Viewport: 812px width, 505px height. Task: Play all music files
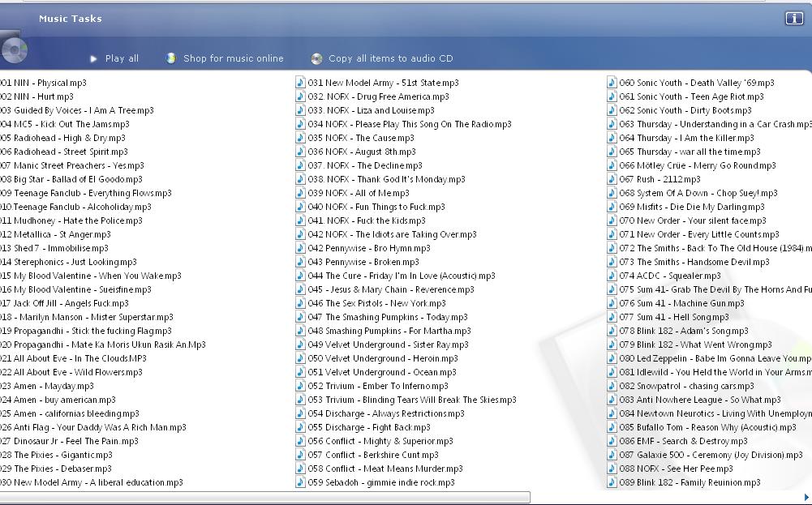click(x=122, y=58)
